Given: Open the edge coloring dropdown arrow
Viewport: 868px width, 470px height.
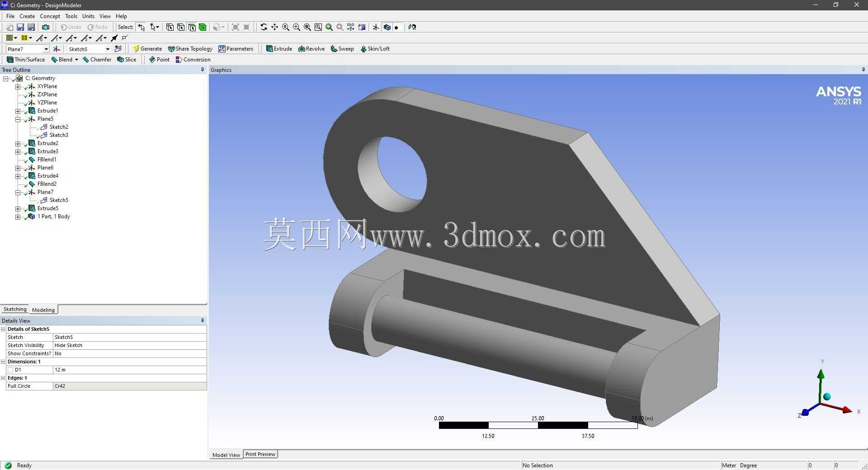Looking at the screenshot, I should (x=30, y=38).
